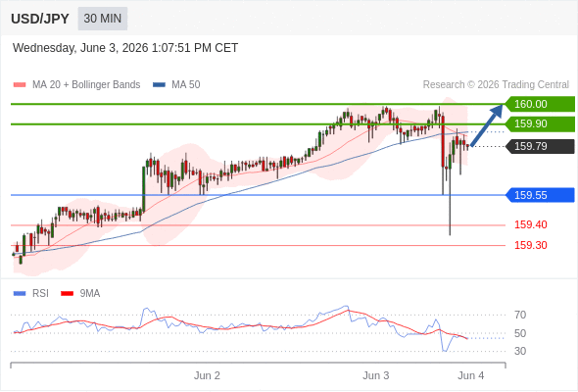The width and height of the screenshot is (578, 392).
Task: Click the blue RSI legend swatch
Action: [20, 294]
